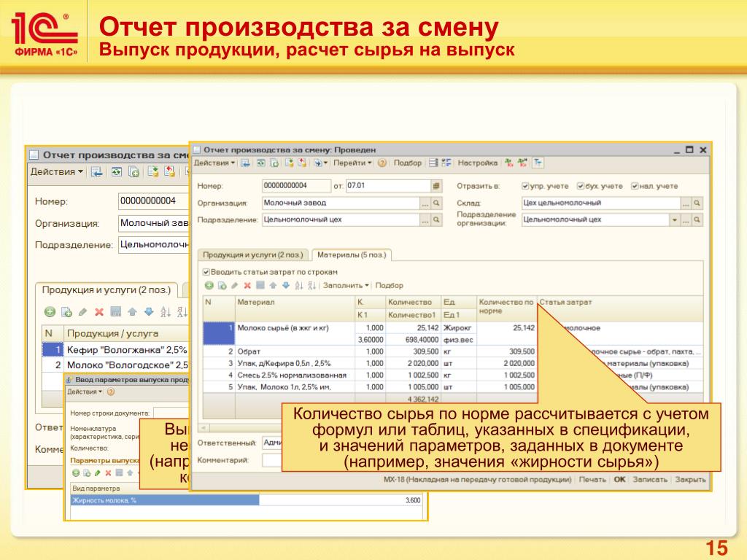Click the Номер input field in front window

click(296, 186)
